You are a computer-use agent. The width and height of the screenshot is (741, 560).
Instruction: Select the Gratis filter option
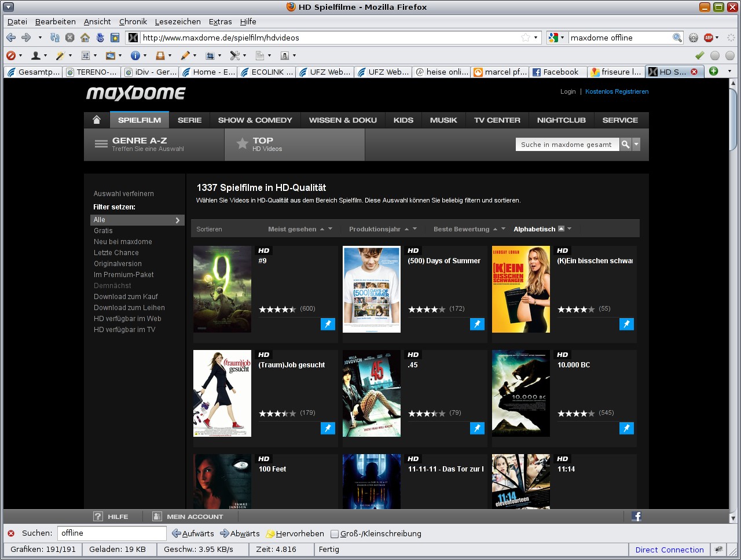103,231
